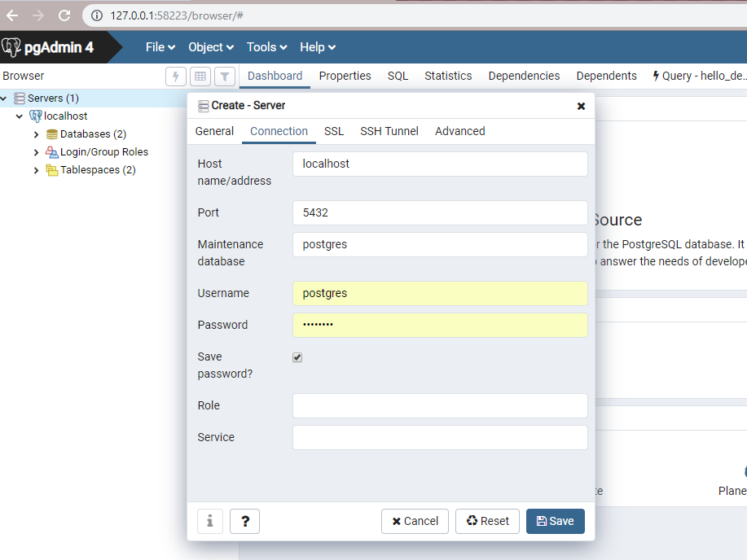Close the Create - Server dialog
The width and height of the screenshot is (747, 560).
pos(581,106)
